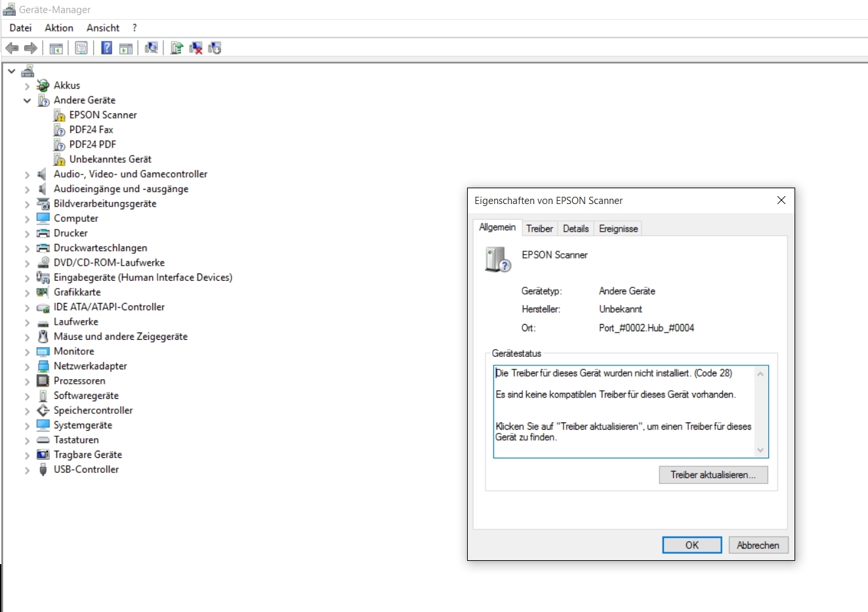The height and width of the screenshot is (612, 868).
Task: Click the Back arrow in the toolbar
Action: (x=12, y=48)
